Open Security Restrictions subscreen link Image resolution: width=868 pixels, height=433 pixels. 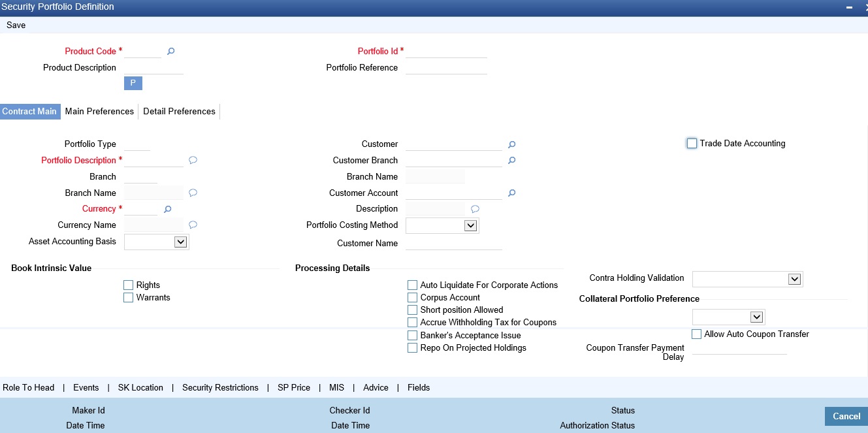tap(220, 388)
